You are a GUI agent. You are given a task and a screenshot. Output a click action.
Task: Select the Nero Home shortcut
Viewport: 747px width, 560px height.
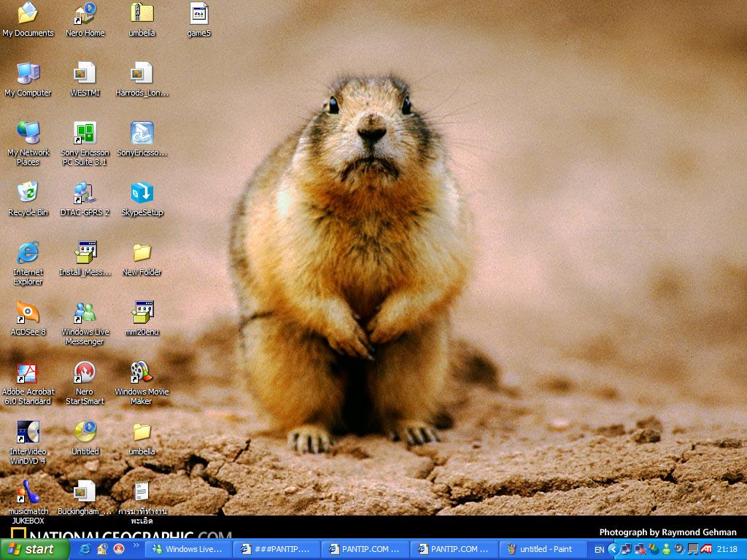(x=85, y=20)
